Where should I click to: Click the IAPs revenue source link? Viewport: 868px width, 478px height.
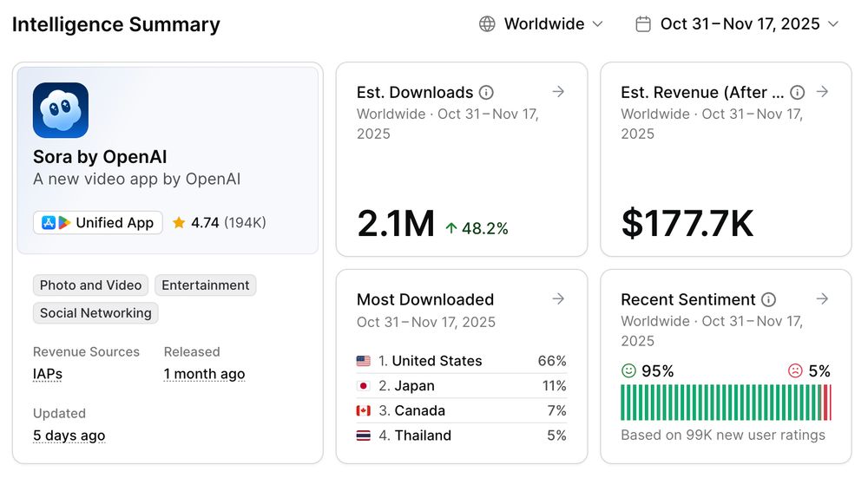click(48, 374)
